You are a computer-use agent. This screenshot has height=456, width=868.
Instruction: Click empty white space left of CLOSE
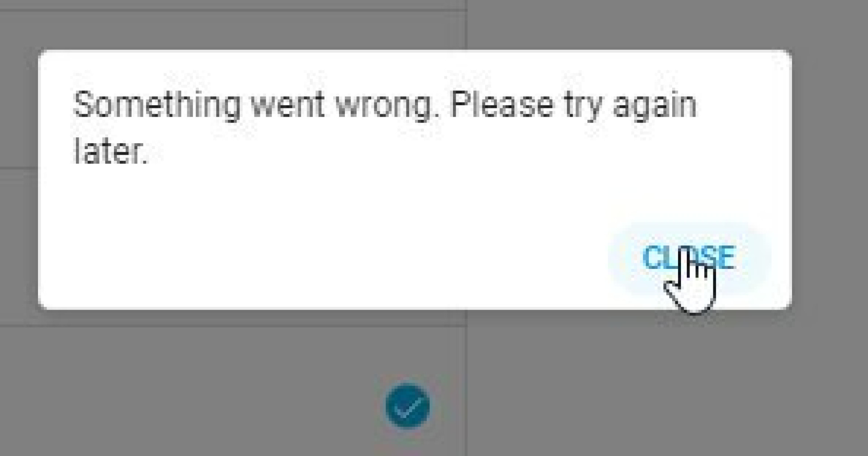coord(316,258)
